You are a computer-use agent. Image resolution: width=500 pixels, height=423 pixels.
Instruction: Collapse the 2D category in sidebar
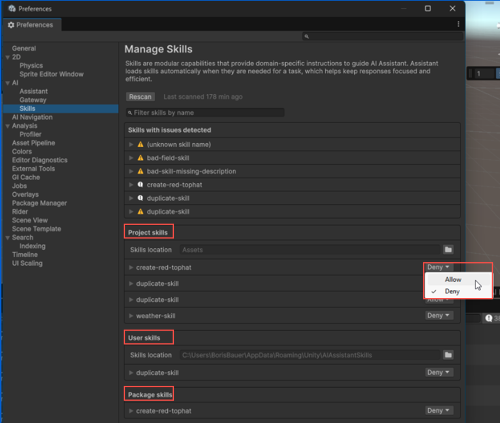pos(7,57)
